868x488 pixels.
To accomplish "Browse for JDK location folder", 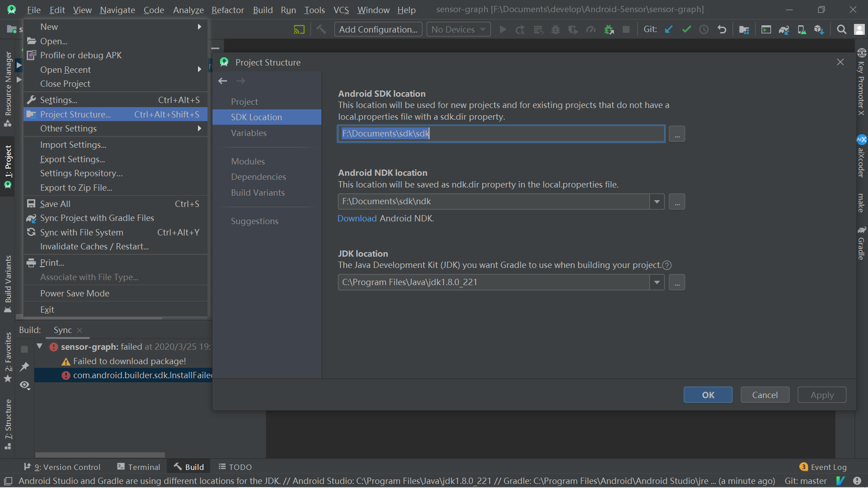I will point(677,282).
